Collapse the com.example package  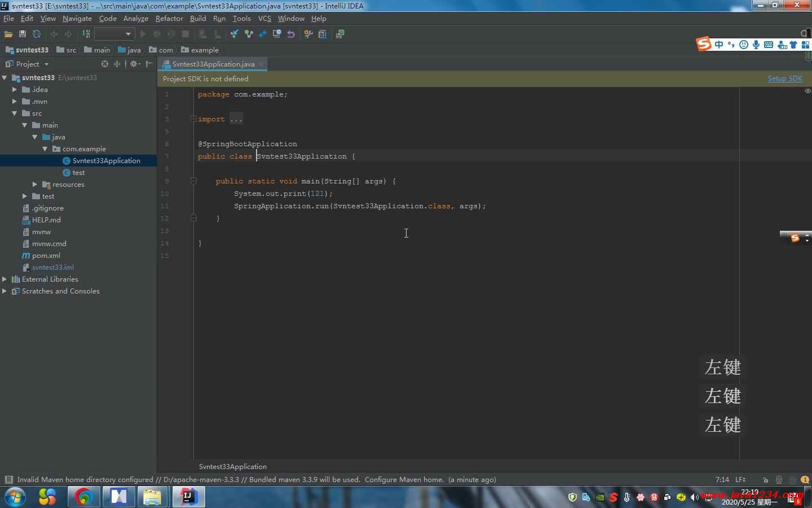coord(45,148)
